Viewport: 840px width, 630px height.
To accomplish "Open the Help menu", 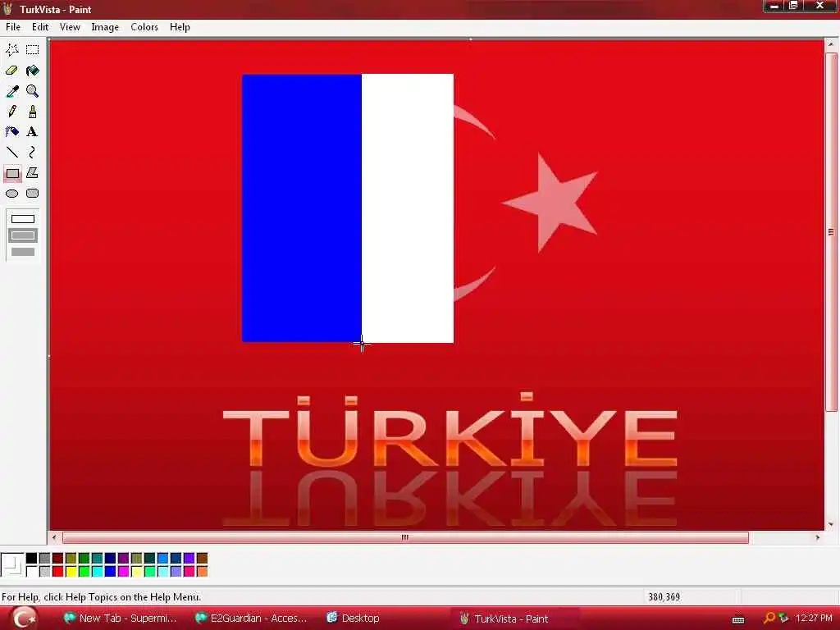I will click(180, 27).
